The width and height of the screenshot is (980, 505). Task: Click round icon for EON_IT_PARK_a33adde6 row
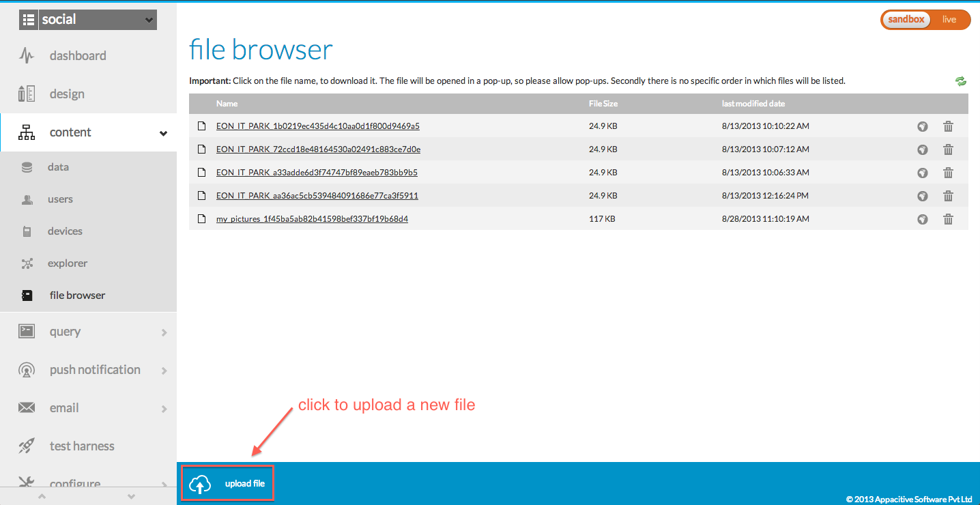tap(923, 173)
